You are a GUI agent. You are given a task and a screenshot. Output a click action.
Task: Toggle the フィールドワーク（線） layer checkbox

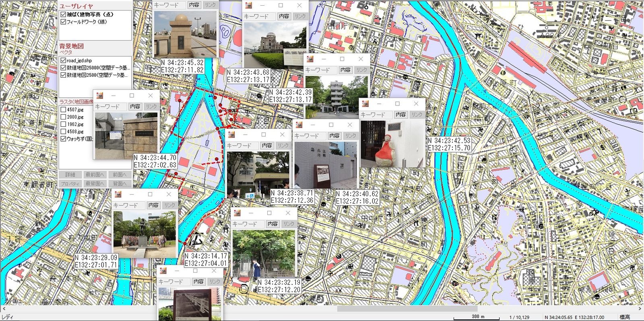pyautogui.click(x=63, y=22)
